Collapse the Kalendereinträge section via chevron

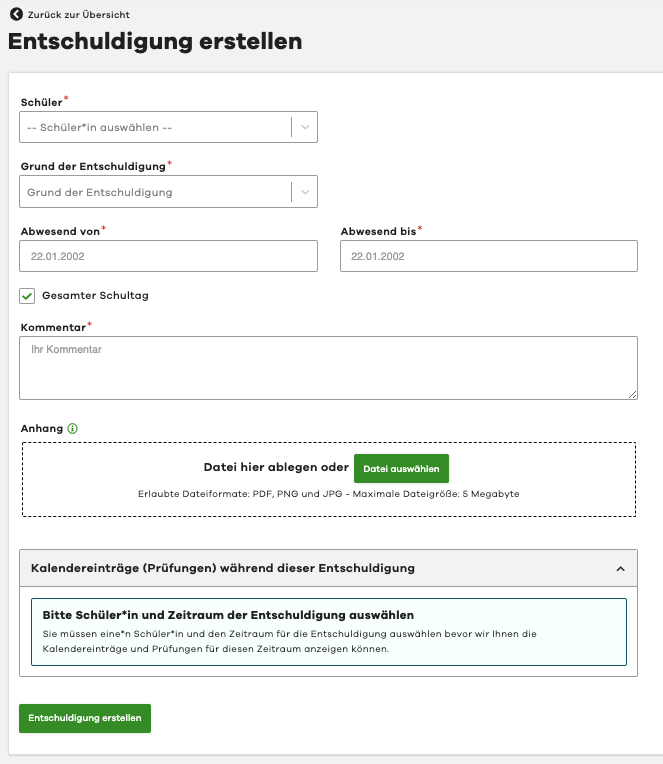620,568
